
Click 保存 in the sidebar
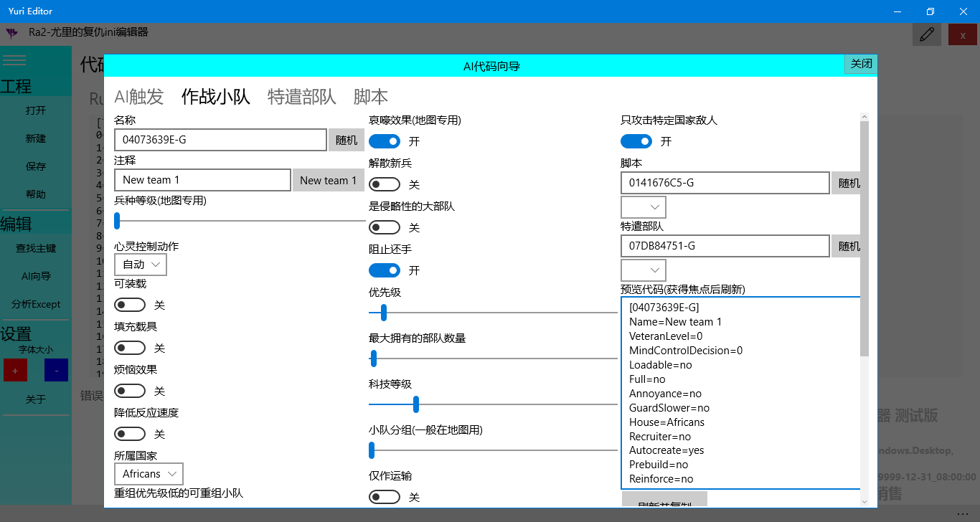[36, 166]
